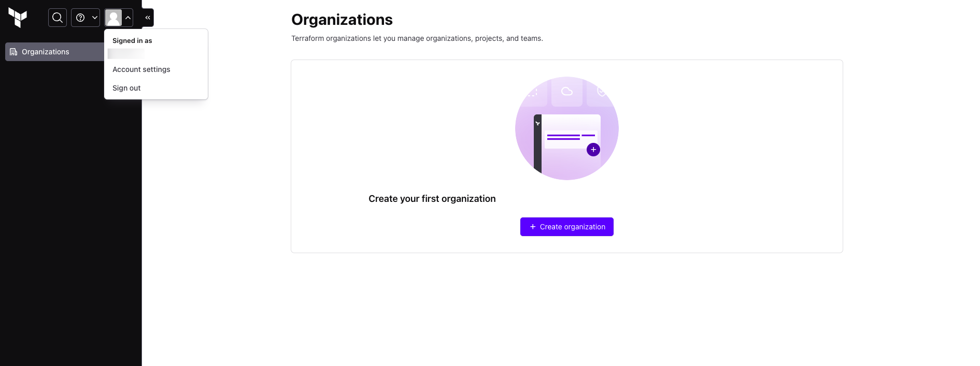980x366 pixels.
Task: Click the Organizations building icon in sidebar
Action: 13,52
